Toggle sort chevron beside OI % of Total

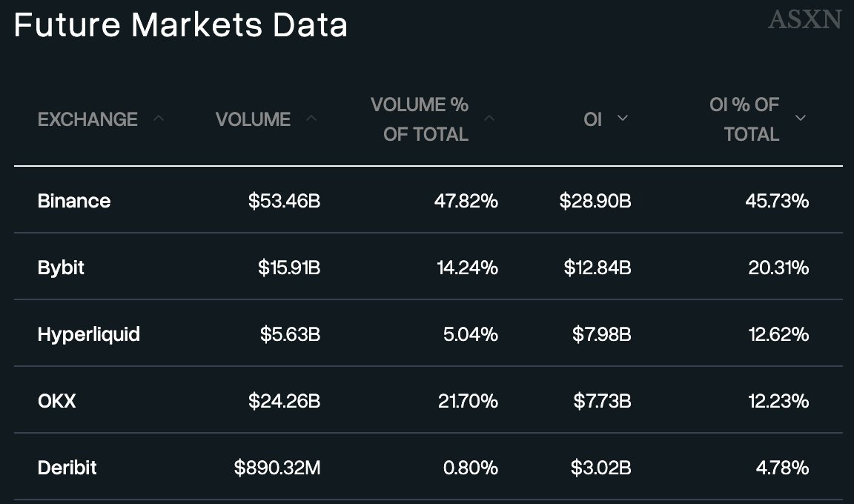(800, 119)
